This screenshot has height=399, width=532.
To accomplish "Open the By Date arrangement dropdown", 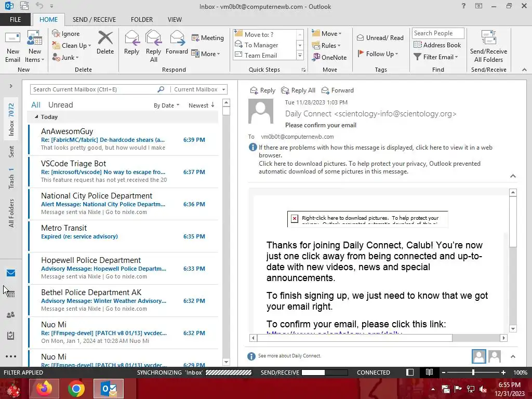I will tap(167, 105).
